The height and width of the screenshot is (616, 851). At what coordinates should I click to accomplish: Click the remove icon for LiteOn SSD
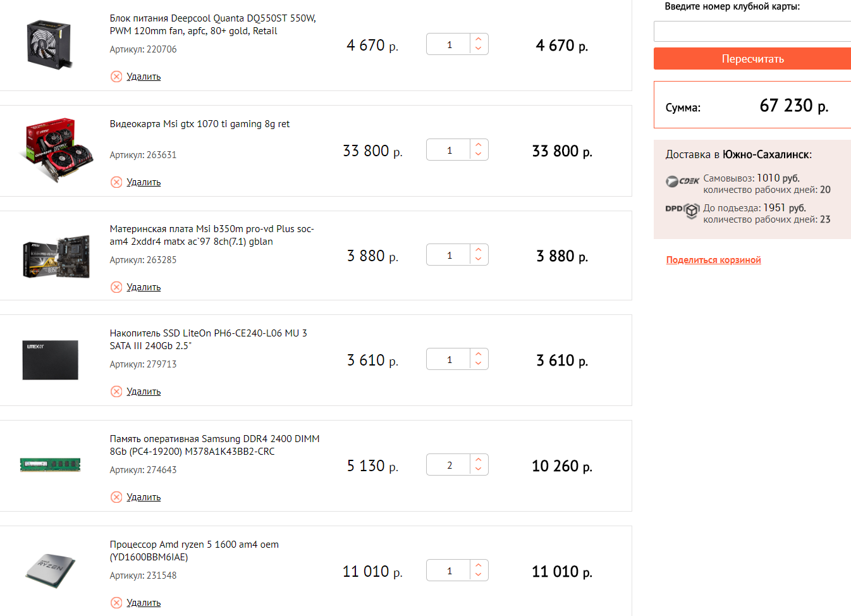[116, 391]
